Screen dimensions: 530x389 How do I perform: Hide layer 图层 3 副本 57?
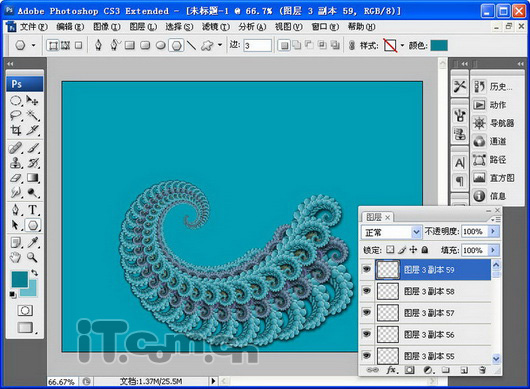(x=367, y=313)
